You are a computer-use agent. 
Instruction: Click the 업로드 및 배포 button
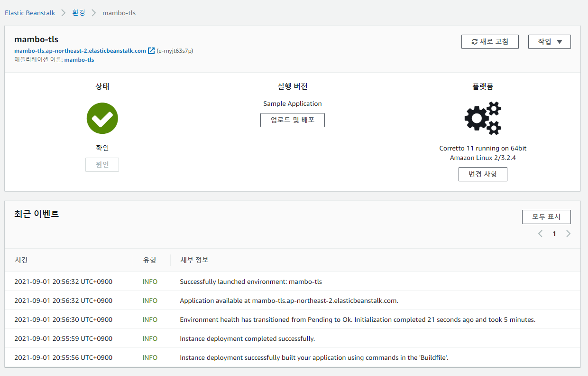(x=292, y=120)
